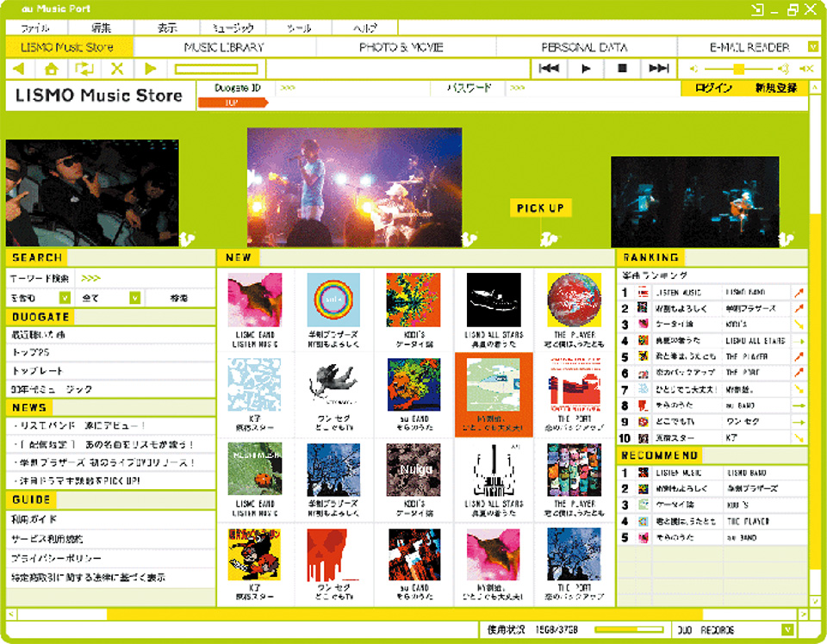Image resolution: width=827 pixels, height=644 pixels.
Task: Open the rank 1 LISTEN MUSIC row in RANKING
Action: coord(712,293)
